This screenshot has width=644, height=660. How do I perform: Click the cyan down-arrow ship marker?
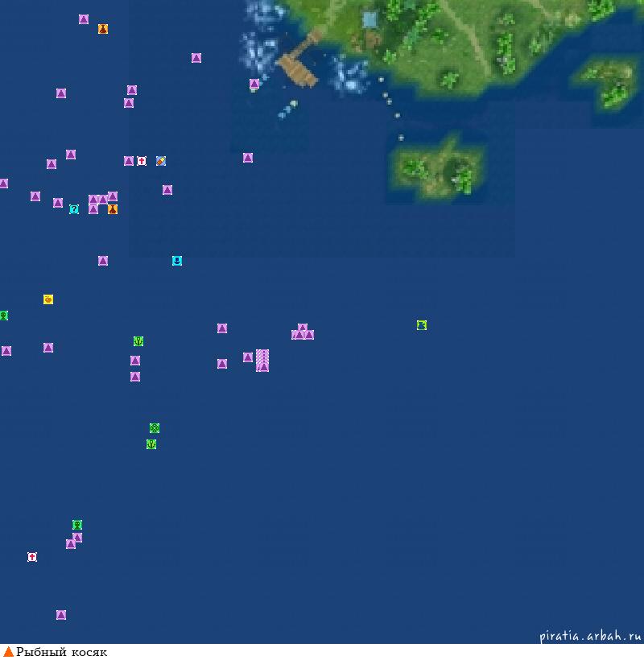tap(177, 261)
